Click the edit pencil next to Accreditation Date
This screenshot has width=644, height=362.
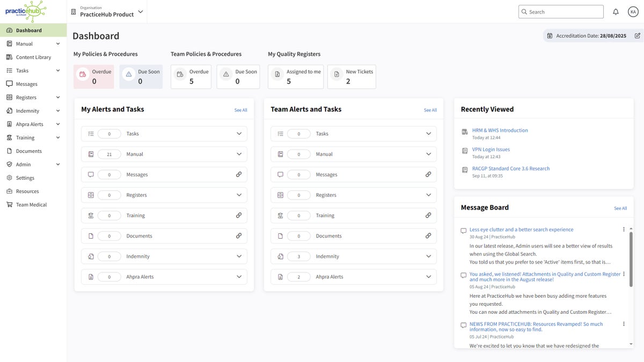636,35
